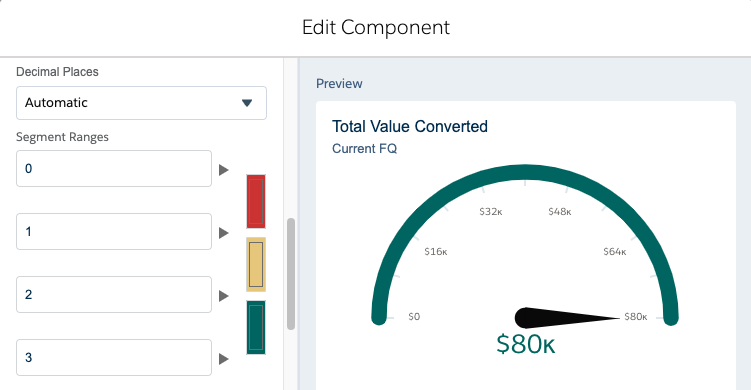Image resolution: width=751 pixels, height=390 pixels.
Task: Click the large $80K value under gauge
Action: [525, 344]
